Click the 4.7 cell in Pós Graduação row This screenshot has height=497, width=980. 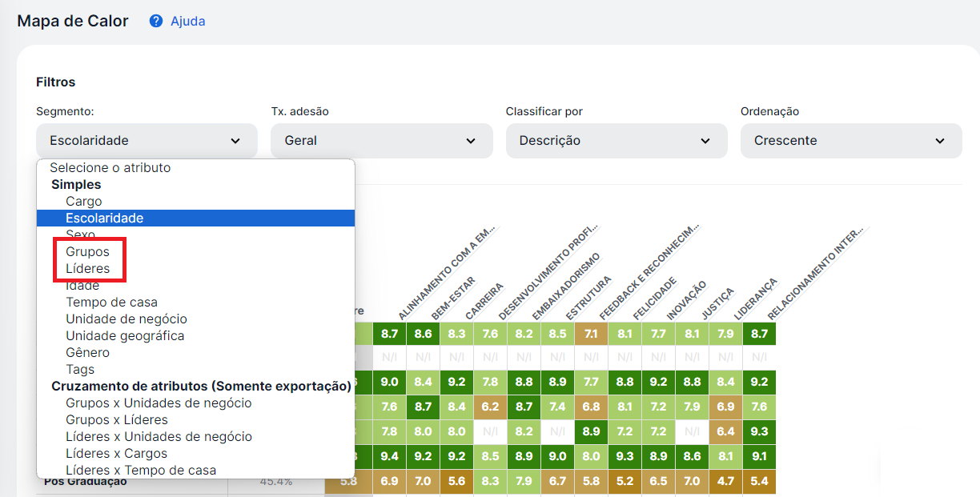(x=725, y=481)
